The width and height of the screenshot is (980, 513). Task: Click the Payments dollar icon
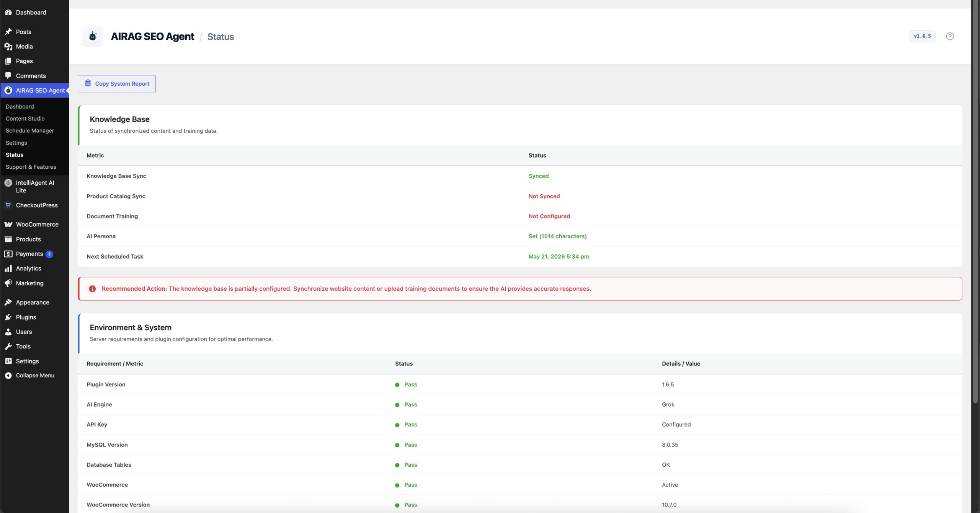pos(8,254)
